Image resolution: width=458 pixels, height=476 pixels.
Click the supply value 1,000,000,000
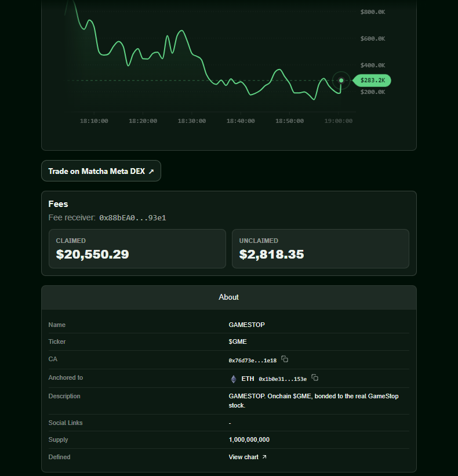coord(249,439)
